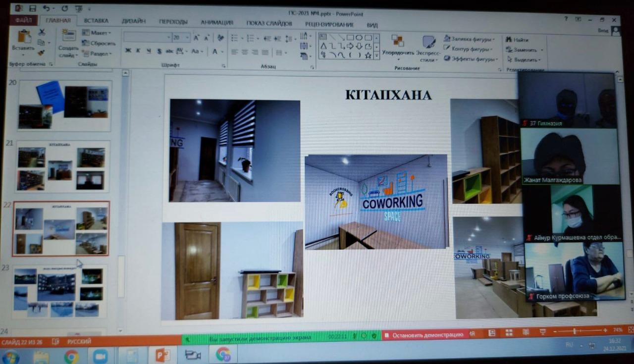Switch to the ДИЗАЙН tab

tap(134, 21)
